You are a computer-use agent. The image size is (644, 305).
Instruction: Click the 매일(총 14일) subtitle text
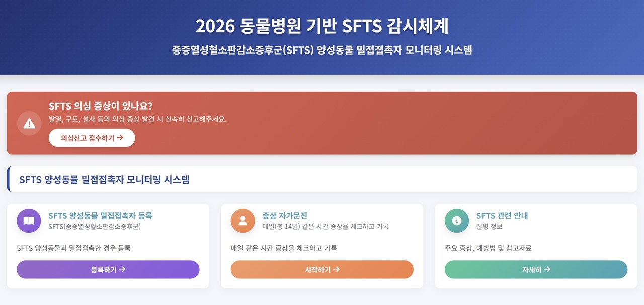tap(325, 226)
